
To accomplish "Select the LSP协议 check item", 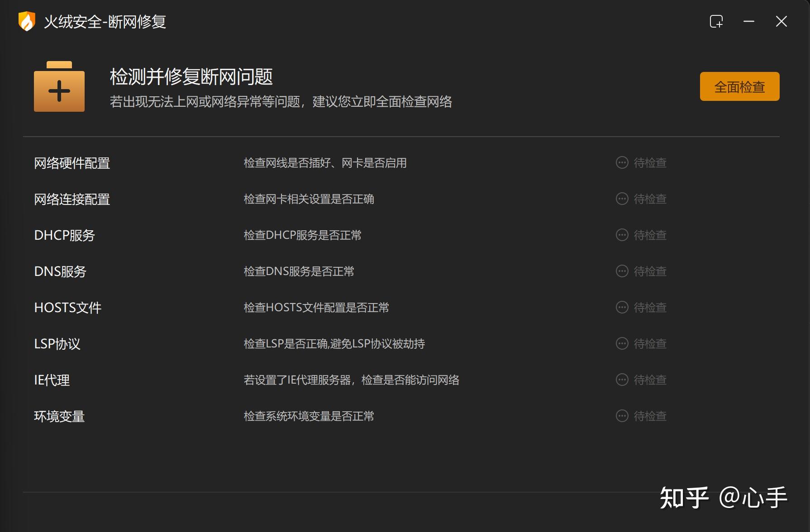I will pyautogui.click(x=58, y=344).
